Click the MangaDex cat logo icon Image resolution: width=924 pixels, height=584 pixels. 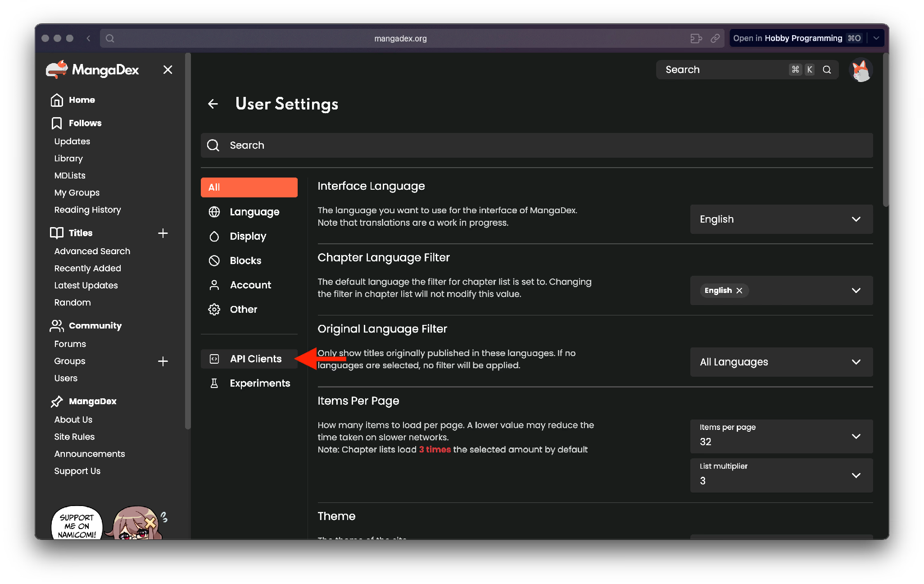[57, 70]
